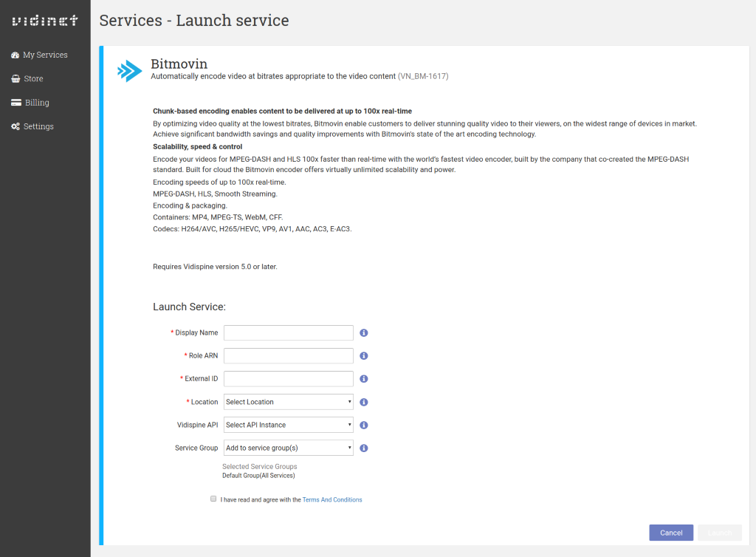756x557 pixels.
Task: Focus the Role ARN input field
Action: [x=288, y=356]
